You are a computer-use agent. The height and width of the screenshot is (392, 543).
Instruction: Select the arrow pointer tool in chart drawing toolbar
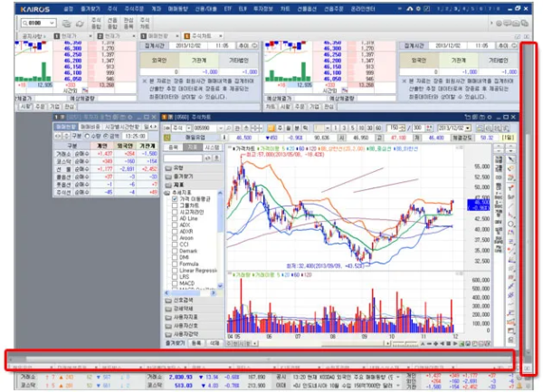click(x=511, y=159)
